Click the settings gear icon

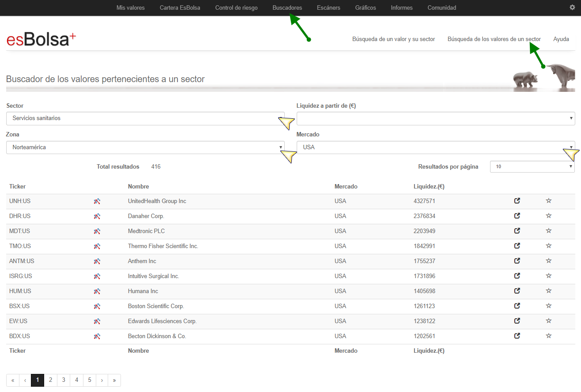(573, 8)
